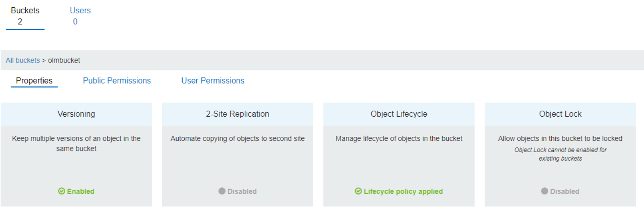Open the 2-Site Replication card header
This screenshot has width=644, height=218.
[238, 114]
